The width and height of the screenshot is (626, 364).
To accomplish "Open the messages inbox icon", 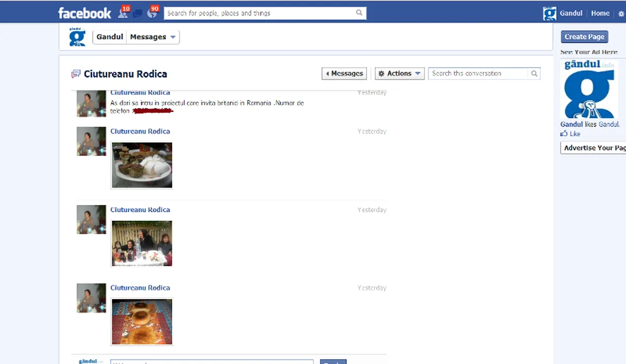I will click(x=137, y=14).
